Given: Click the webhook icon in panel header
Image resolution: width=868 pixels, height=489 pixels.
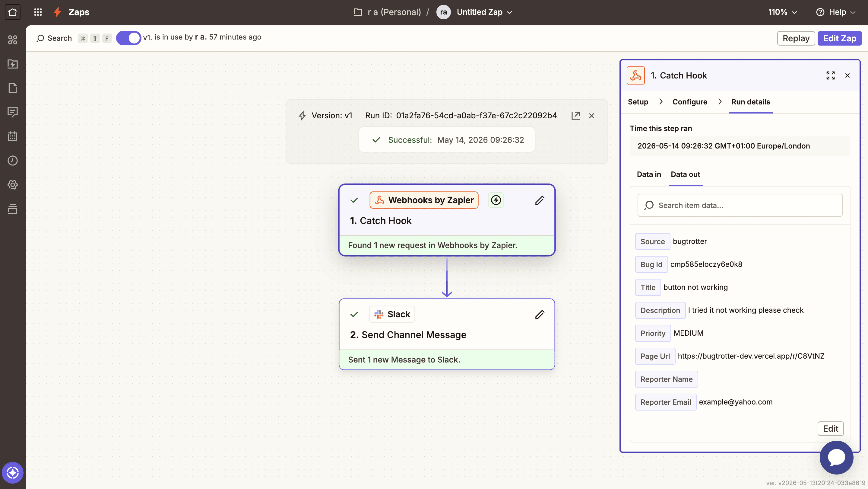Looking at the screenshot, I should pyautogui.click(x=636, y=75).
